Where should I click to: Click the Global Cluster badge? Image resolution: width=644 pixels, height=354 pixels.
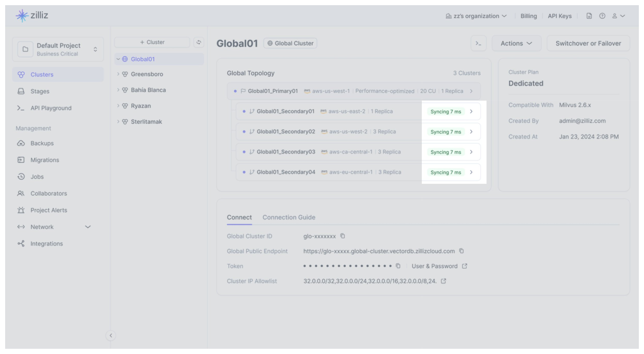click(290, 43)
